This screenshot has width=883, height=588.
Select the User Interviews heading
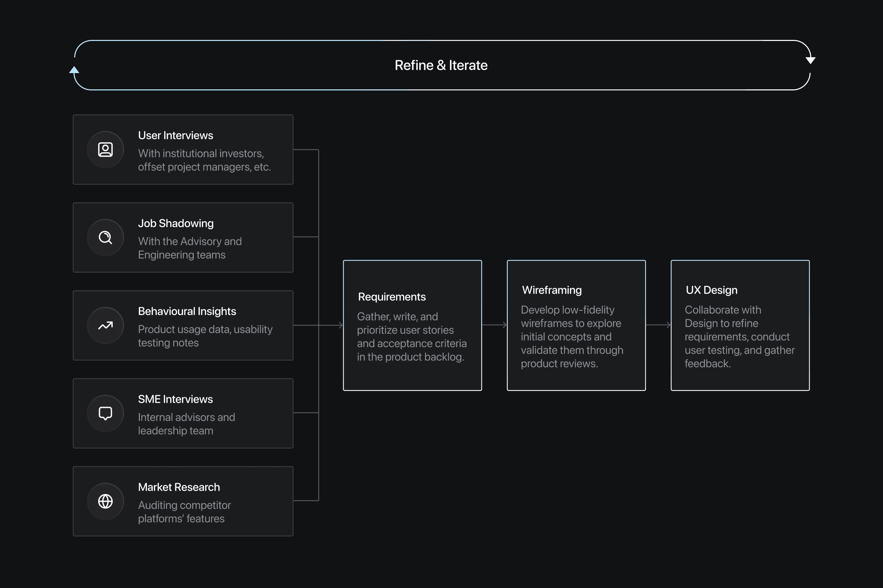(176, 135)
